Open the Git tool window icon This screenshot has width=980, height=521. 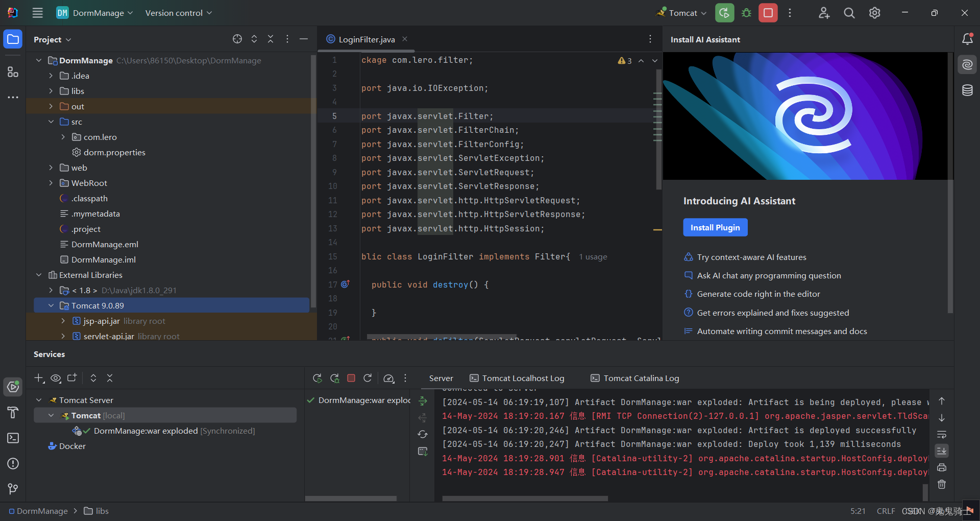pyautogui.click(x=13, y=489)
